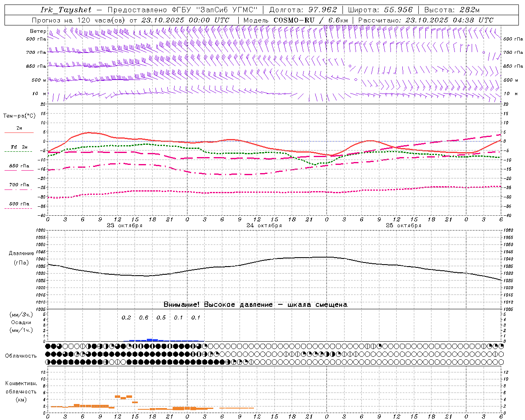Click the Ветер wind section label

point(38,31)
